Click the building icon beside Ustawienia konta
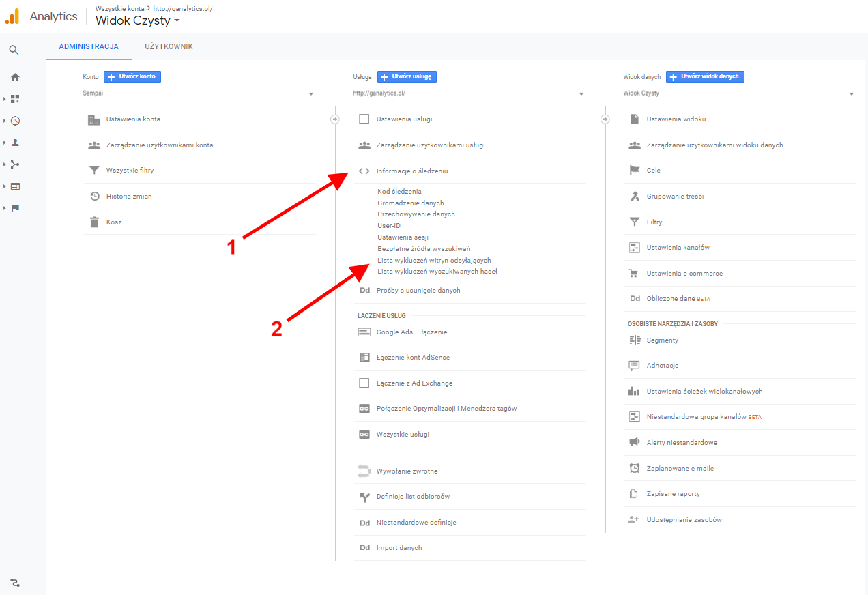 94,119
